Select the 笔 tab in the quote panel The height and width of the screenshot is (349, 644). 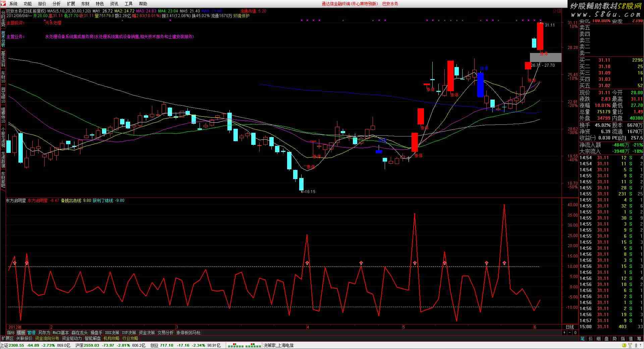click(582, 339)
